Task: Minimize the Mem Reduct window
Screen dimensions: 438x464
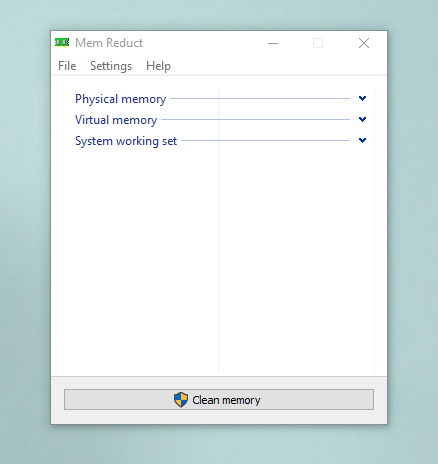Action: [x=273, y=43]
